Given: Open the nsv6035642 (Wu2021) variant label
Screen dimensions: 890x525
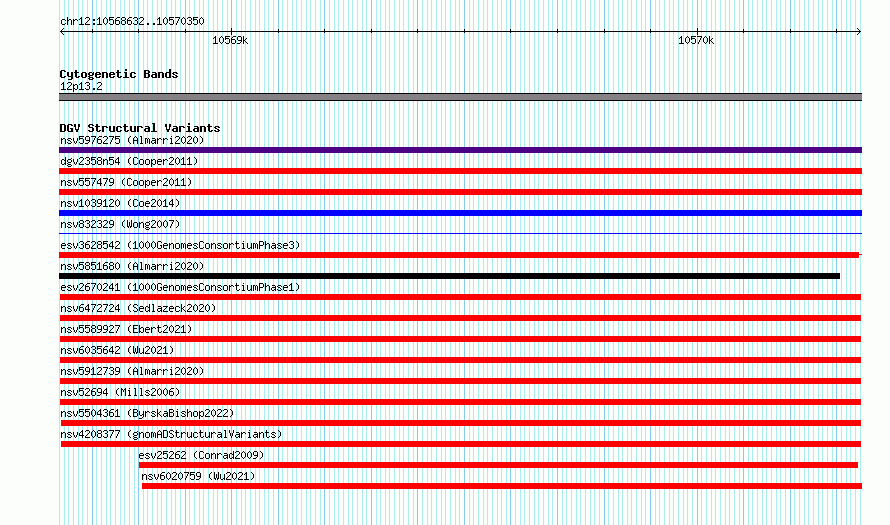Looking at the screenshot, I should point(117,350).
